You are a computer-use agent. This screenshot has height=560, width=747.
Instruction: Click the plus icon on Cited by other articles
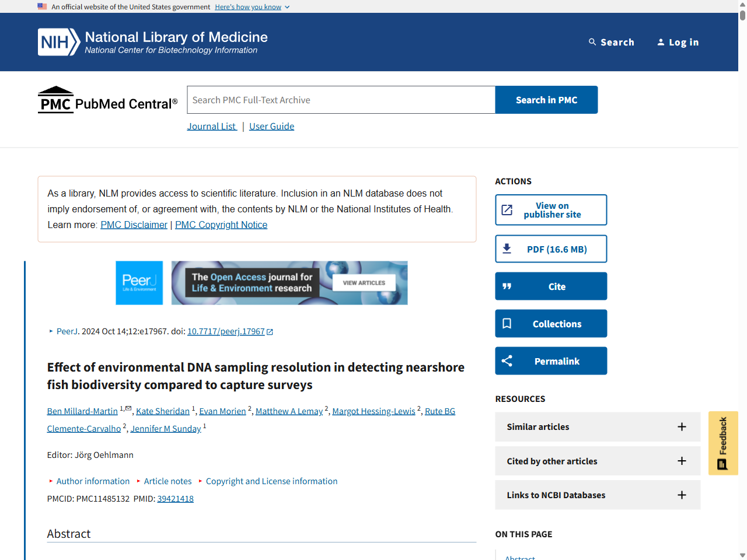coord(682,461)
